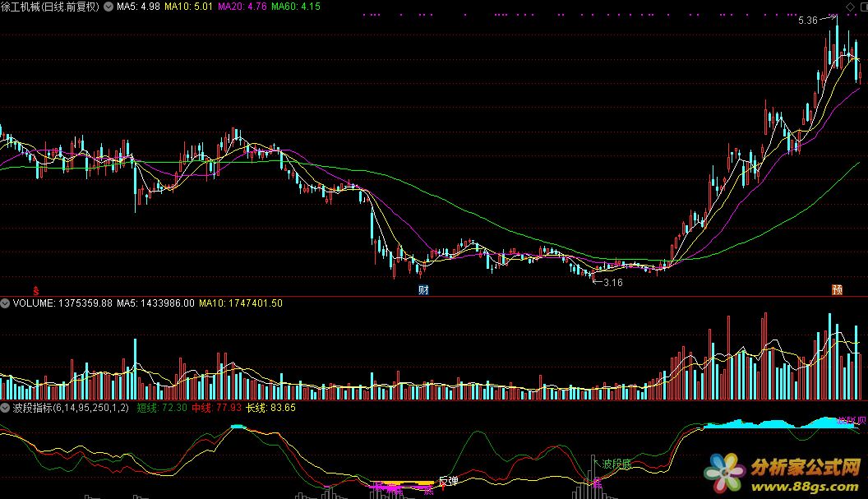868x499 pixels.
Task: Open the blue 财 financial report marker
Action: click(x=423, y=289)
